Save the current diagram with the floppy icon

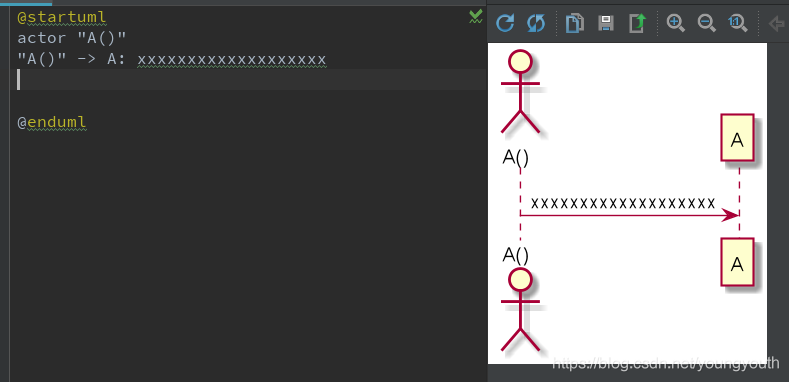click(606, 23)
